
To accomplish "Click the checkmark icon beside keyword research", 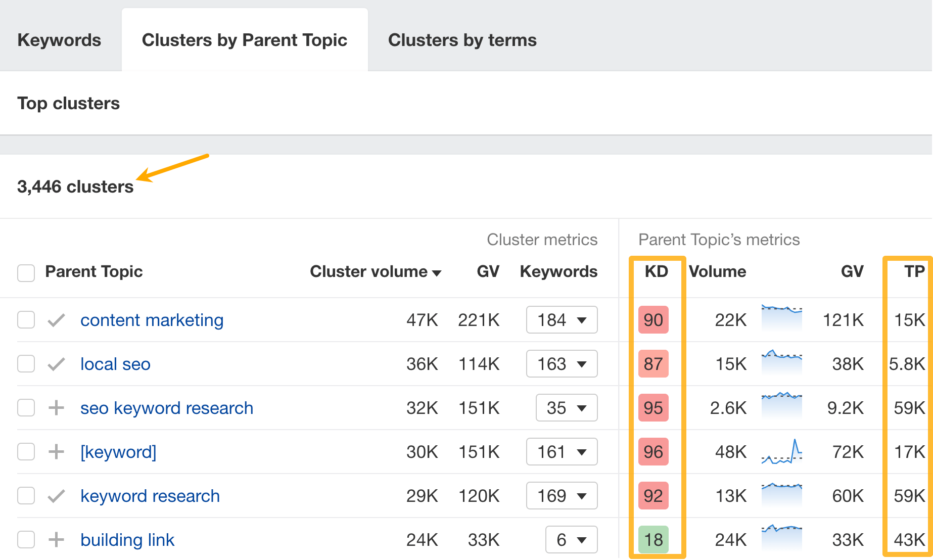I will click(x=56, y=495).
